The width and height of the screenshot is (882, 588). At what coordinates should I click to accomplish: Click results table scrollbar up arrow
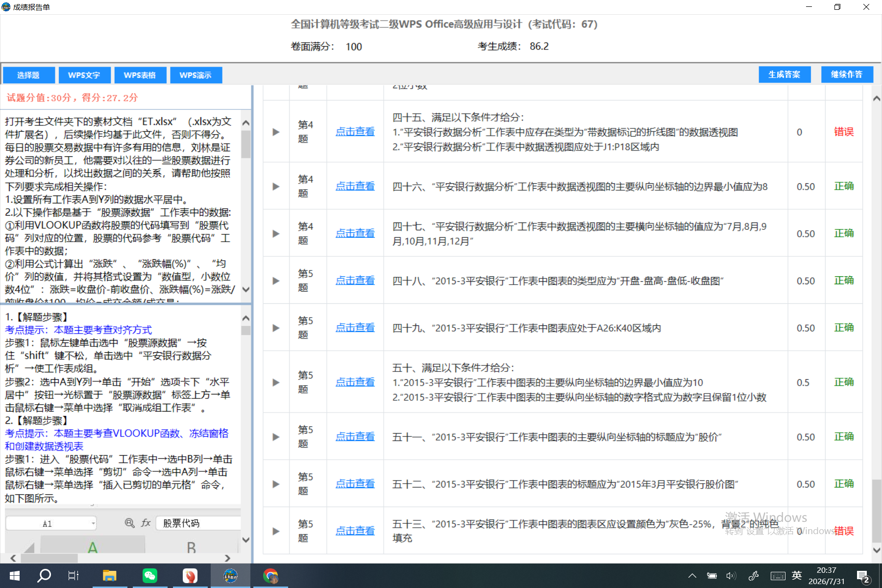click(877, 98)
